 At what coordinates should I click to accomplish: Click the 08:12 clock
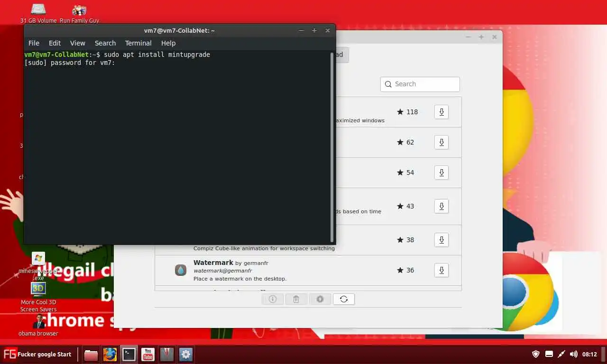589,354
